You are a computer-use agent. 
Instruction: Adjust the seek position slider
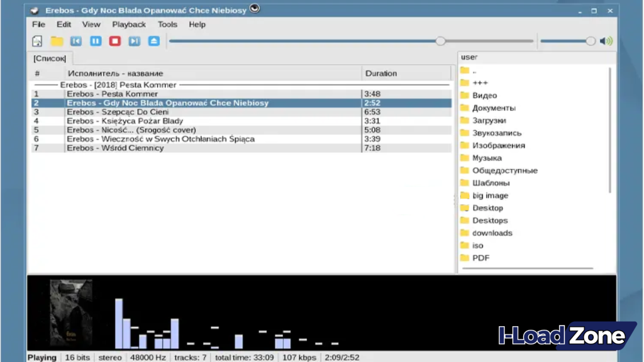click(x=440, y=40)
